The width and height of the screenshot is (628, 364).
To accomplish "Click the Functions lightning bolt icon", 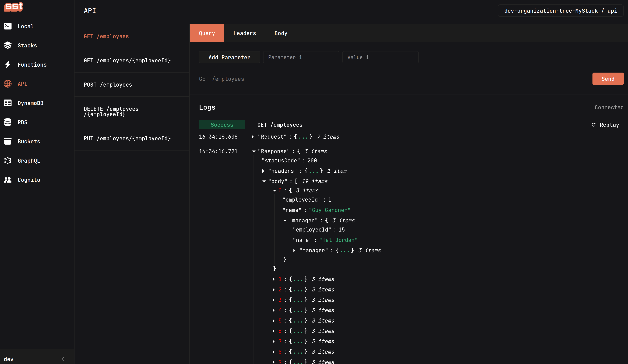I will (x=8, y=65).
